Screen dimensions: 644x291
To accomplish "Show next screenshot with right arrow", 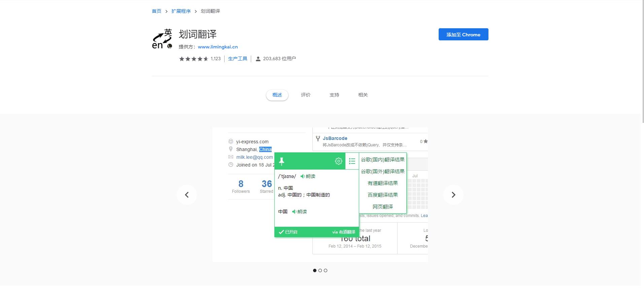I will pos(453,195).
